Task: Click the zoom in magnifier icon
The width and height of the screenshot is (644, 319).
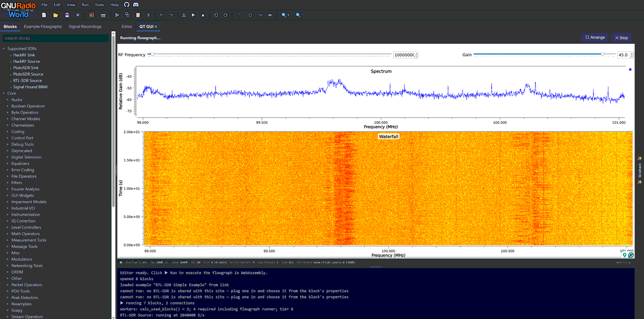Action: 286,15
